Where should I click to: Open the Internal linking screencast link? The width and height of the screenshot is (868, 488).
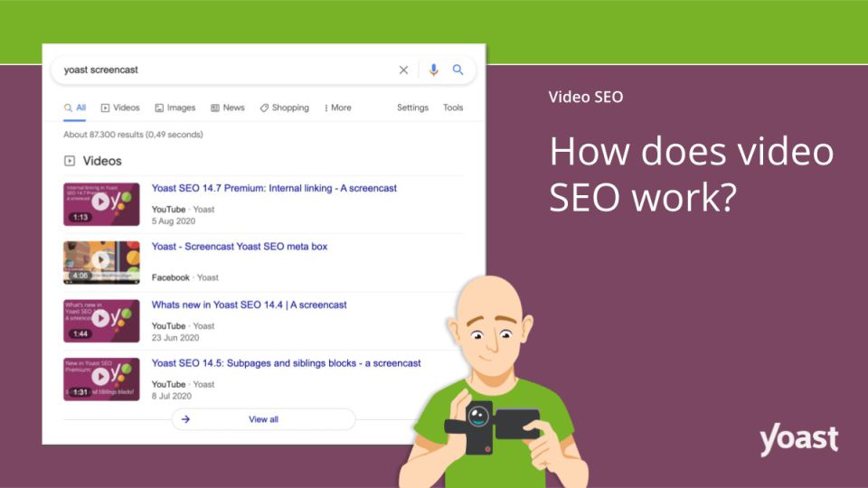pyautogui.click(x=274, y=188)
